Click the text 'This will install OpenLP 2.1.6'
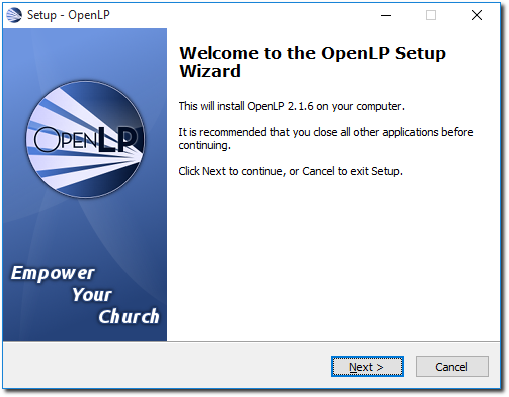Image resolution: width=509 pixels, height=397 pixels. [x=246, y=106]
